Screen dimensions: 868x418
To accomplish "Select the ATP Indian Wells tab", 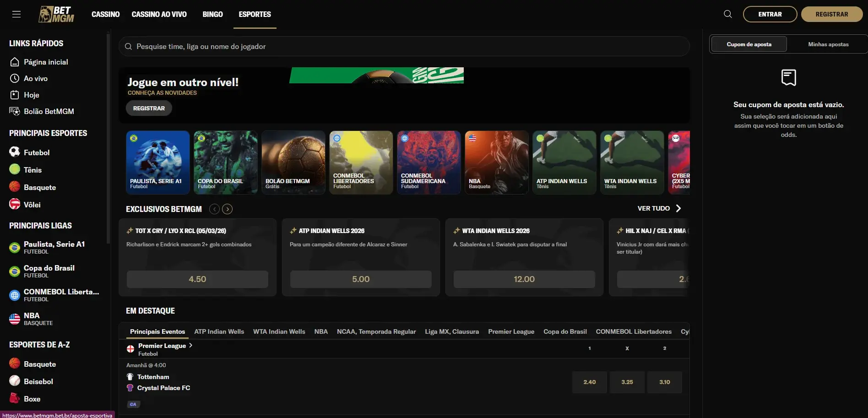I will click(x=219, y=331).
